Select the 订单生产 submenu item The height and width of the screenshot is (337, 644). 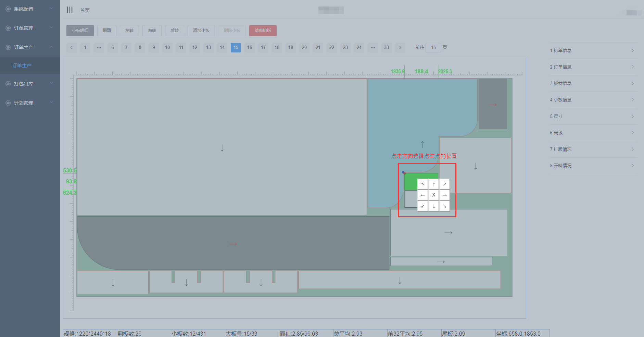pyautogui.click(x=22, y=65)
